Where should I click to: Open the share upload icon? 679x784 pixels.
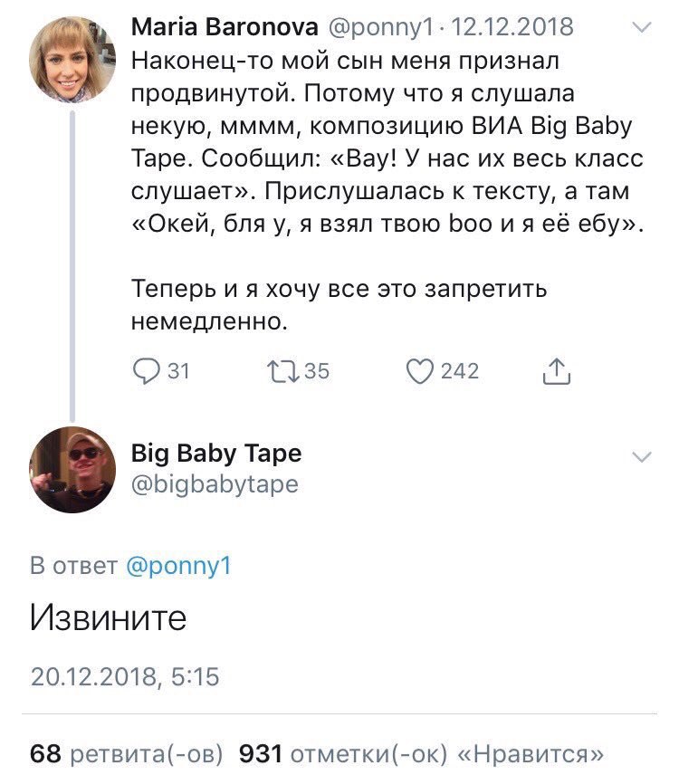557,371
